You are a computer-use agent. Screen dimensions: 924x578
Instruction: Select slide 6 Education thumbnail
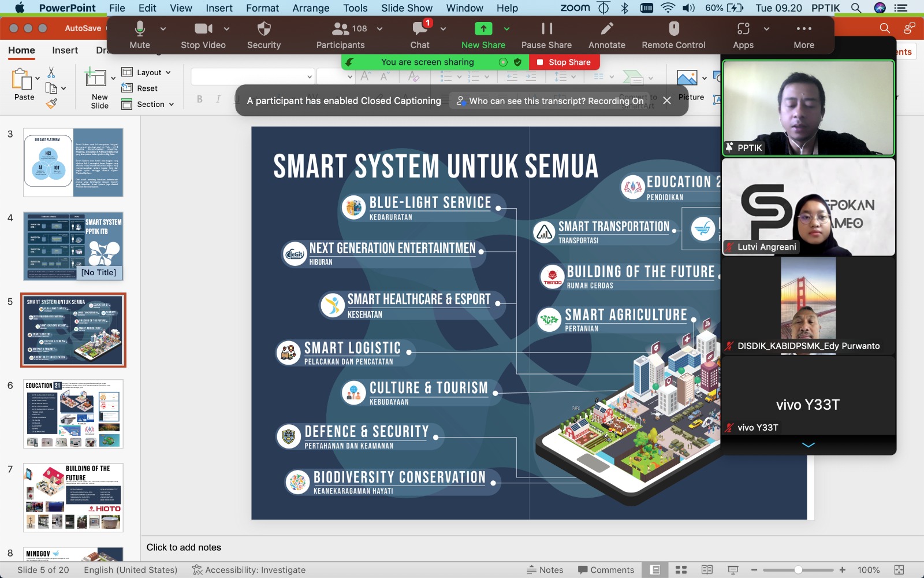73,414
